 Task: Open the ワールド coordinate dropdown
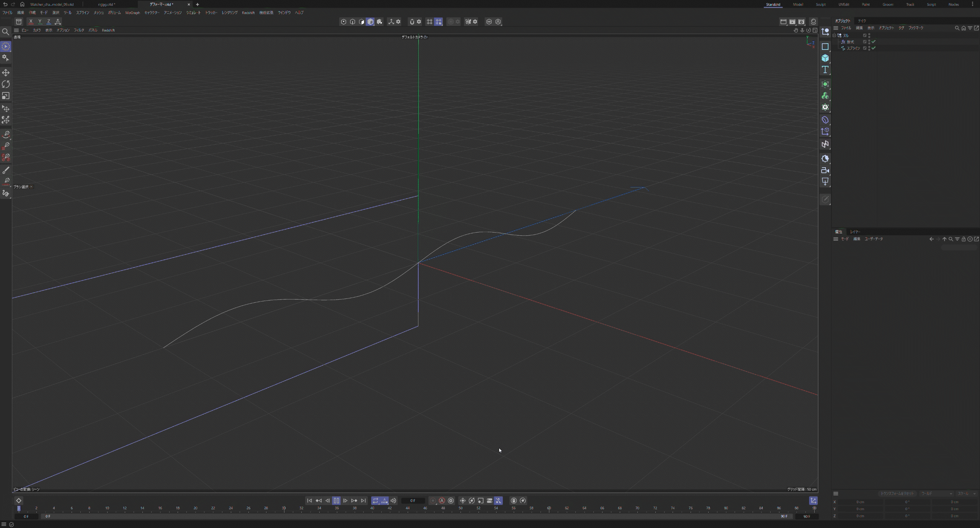point(936,494)
